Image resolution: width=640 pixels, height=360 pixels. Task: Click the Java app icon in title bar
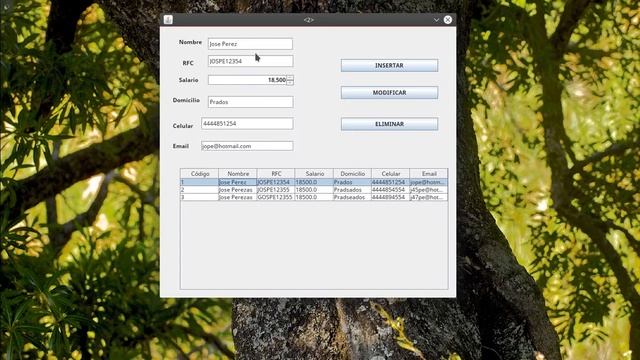coord(168,20)
